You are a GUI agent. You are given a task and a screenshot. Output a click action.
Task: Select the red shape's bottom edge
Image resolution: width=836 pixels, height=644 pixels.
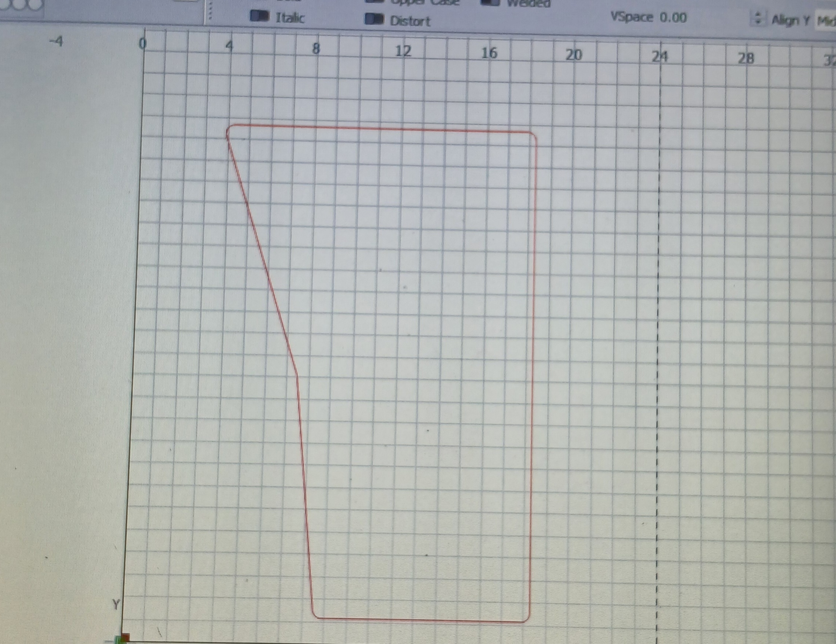[421, 620]
